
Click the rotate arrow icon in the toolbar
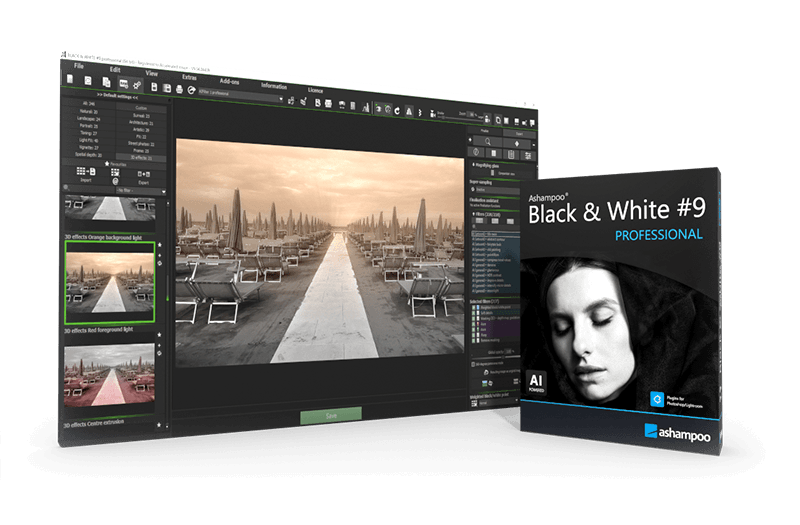(397, 110)
